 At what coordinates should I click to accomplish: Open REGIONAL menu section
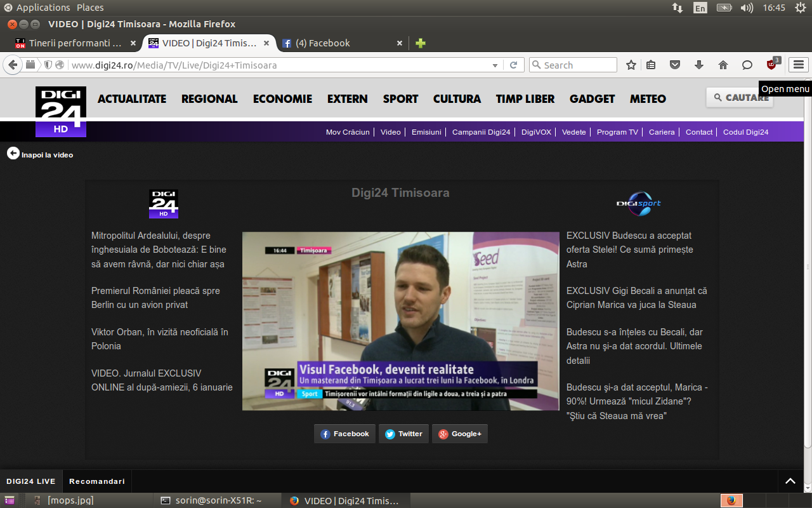click(209, 98)
